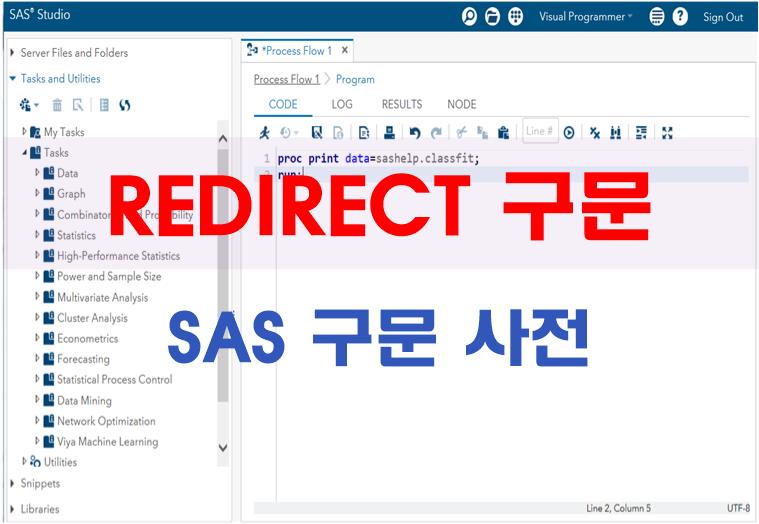Click the Go to line arrow icon
This screenshot has width=759, height=524.
[569, 133]
